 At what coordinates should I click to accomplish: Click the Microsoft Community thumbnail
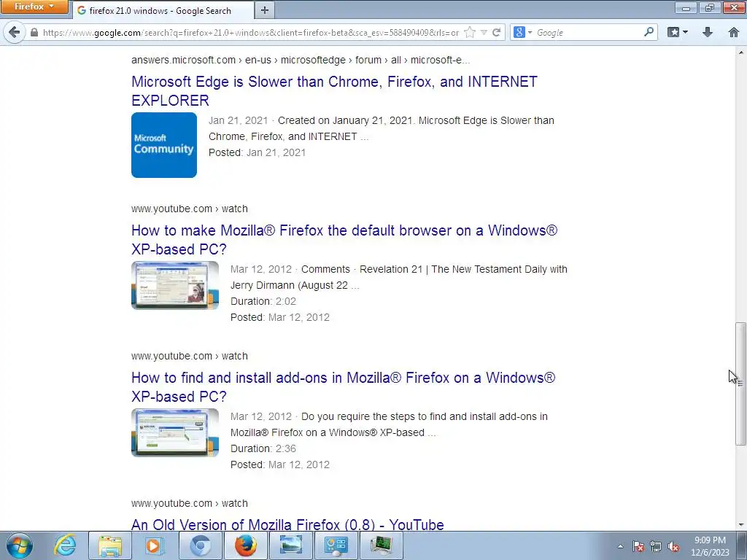pos(164,145)
